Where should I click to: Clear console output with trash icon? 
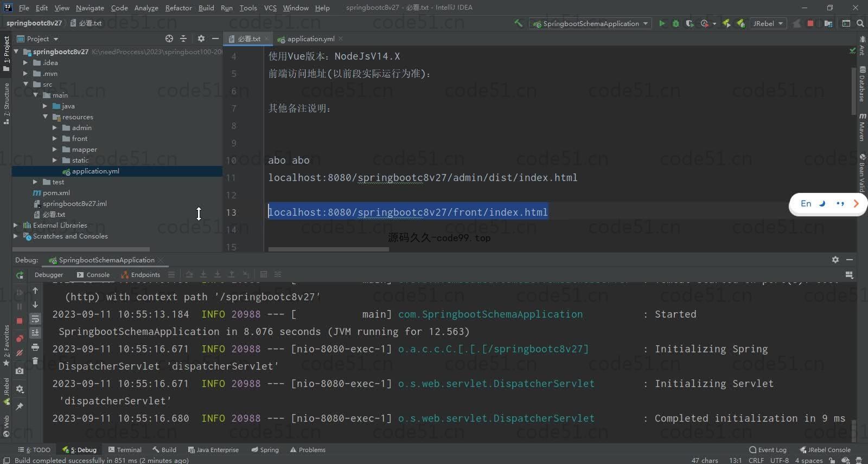point(35,360)
